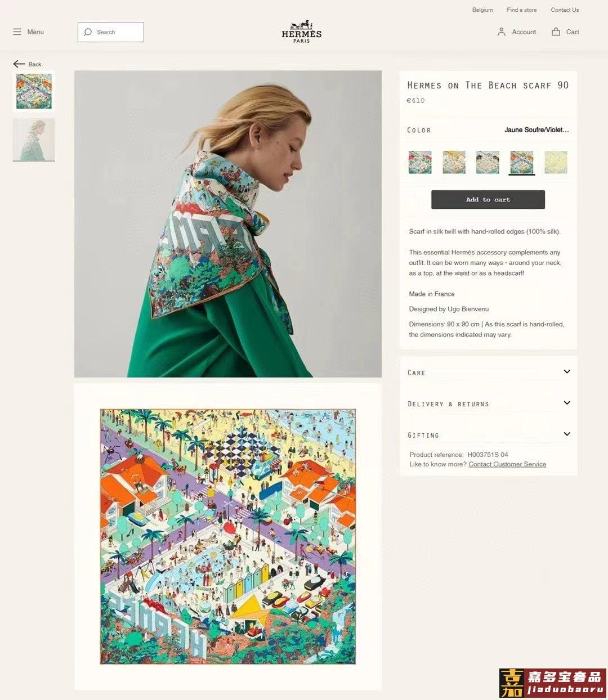Open the Contact Customer Service link

pos(507,464)
